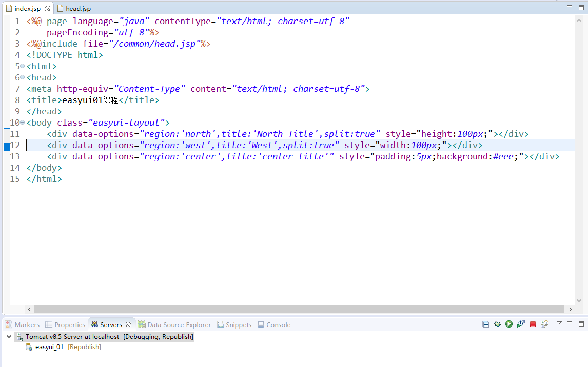Close the Servers view tab

[x=129, y=324]
